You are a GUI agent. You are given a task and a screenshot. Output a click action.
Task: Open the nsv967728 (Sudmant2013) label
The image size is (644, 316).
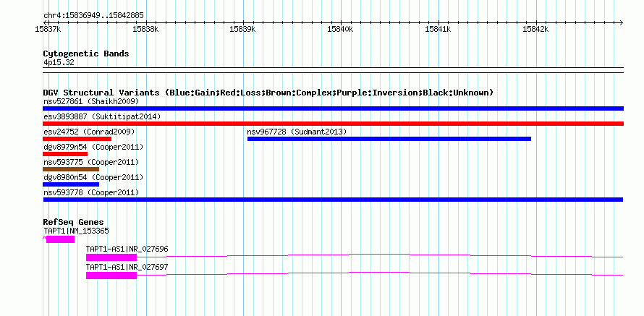[297, 132]
